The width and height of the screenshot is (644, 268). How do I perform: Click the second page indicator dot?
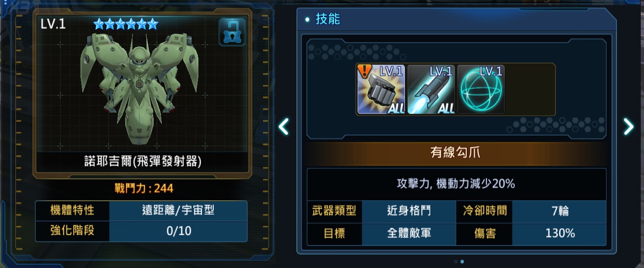(x=462, y=261)
